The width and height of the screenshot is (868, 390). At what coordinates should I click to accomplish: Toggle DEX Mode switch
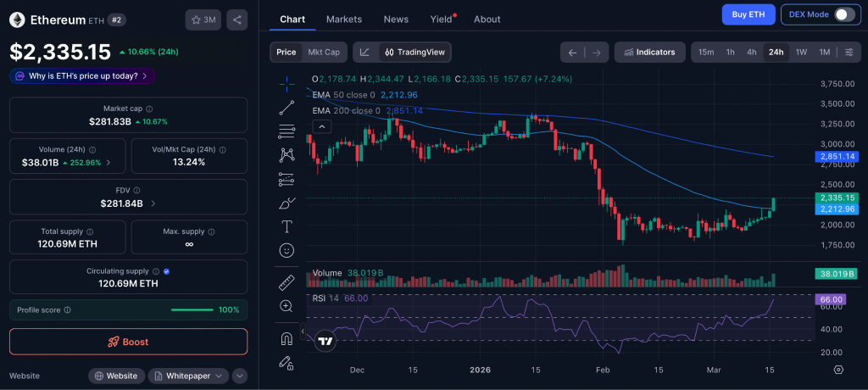(x=844, y=14)
